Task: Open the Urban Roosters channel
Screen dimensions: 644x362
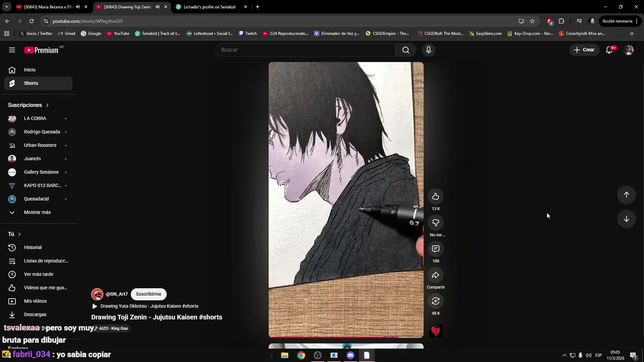Action: point(38,145)
